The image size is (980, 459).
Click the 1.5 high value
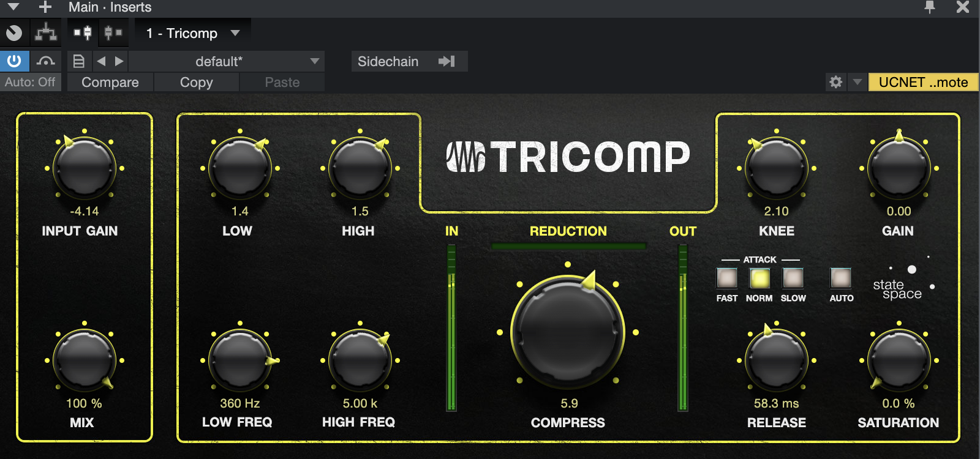point(360,211)
